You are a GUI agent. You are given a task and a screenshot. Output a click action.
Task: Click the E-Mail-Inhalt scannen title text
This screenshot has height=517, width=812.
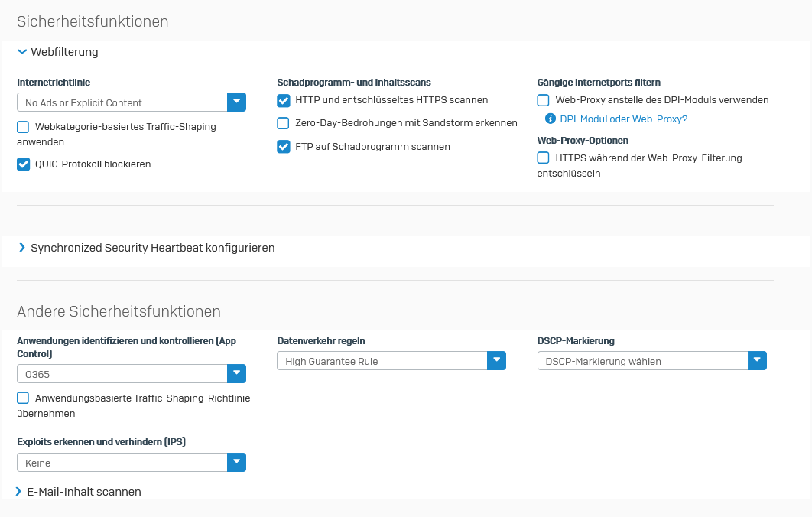(x=84, y=492)
